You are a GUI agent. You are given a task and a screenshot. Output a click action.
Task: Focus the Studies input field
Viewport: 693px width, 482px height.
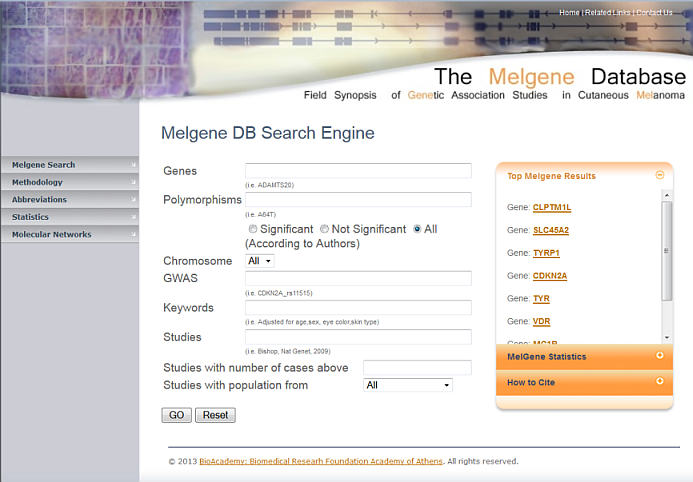pos(358,337)
